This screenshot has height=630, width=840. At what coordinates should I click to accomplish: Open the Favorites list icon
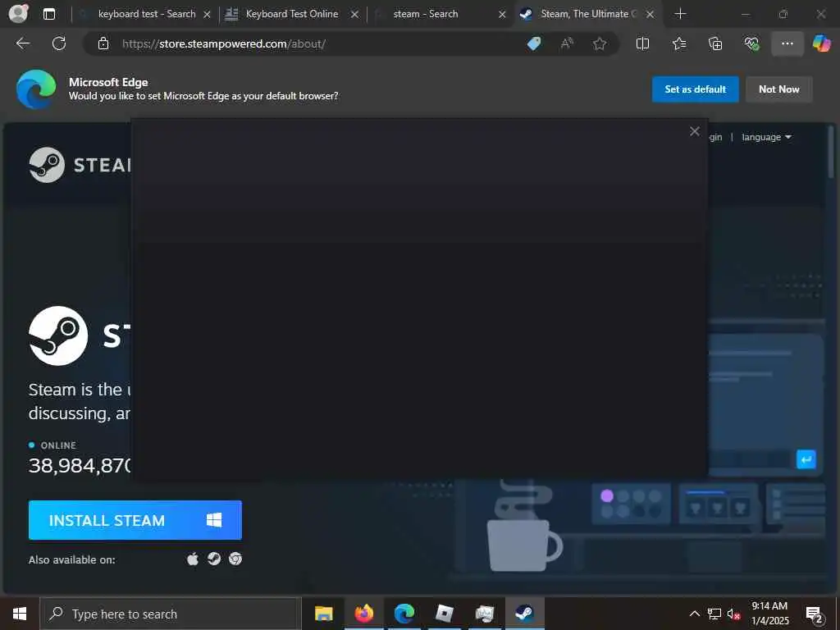pos(679,43)
